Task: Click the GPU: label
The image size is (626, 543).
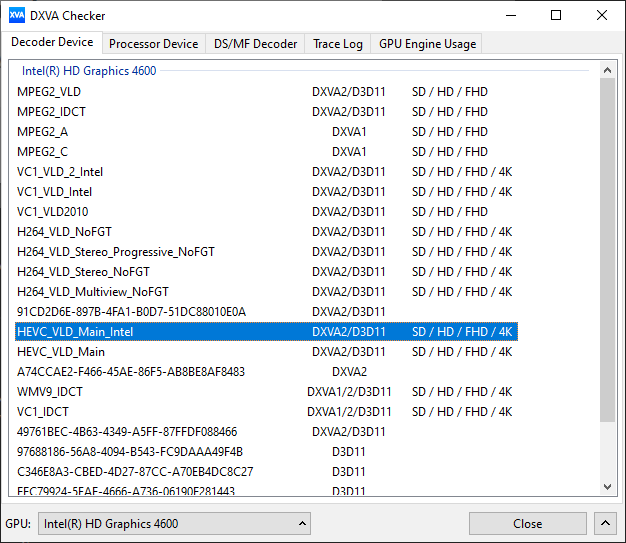Action: point(18,523)
